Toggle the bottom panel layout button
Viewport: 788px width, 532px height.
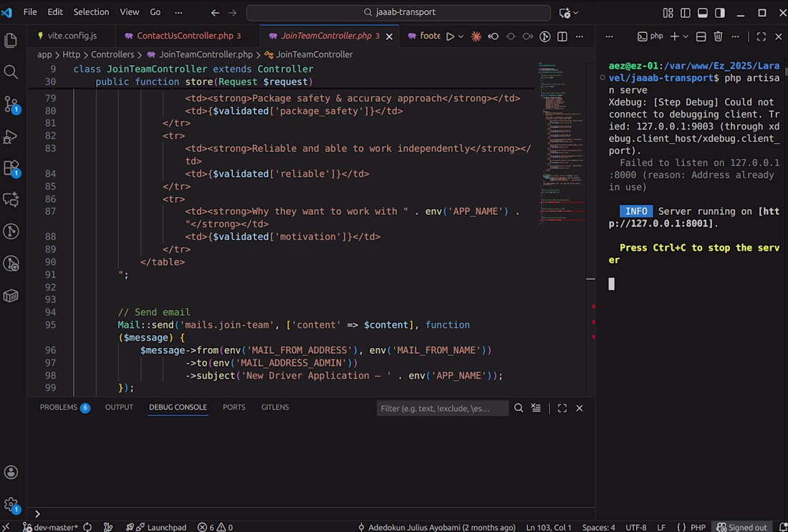[703, 13]
